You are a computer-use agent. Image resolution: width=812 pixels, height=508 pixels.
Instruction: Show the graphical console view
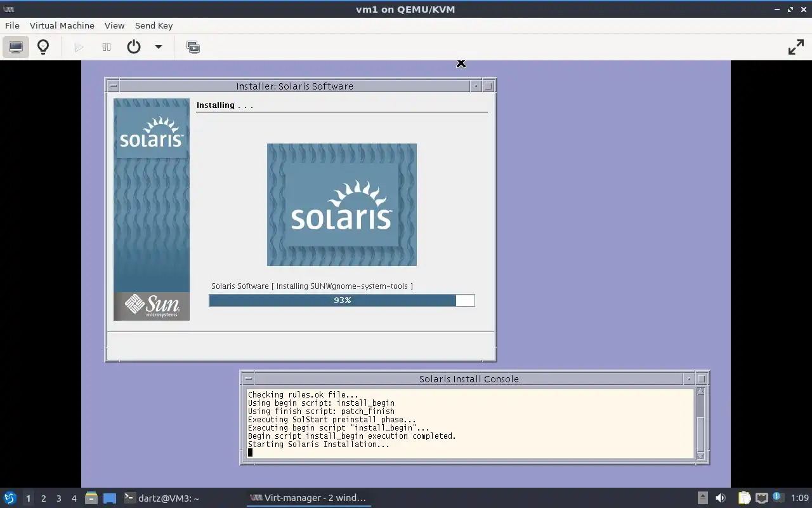tap(16, 47)
